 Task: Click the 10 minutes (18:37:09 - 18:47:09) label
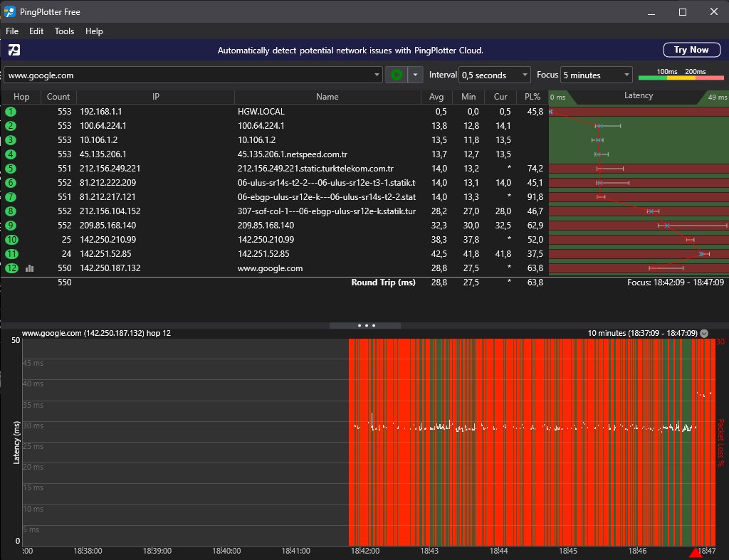643,333
